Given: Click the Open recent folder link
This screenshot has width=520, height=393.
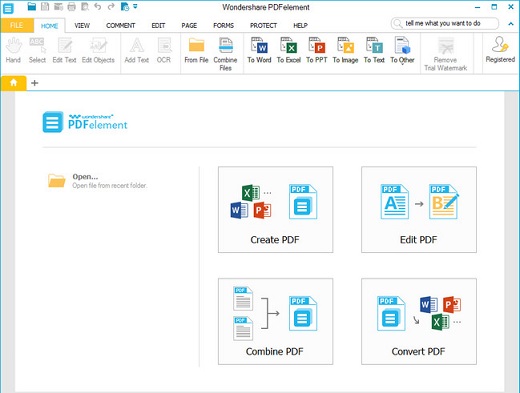Looking at the screenshot, I should pos(97,181).
